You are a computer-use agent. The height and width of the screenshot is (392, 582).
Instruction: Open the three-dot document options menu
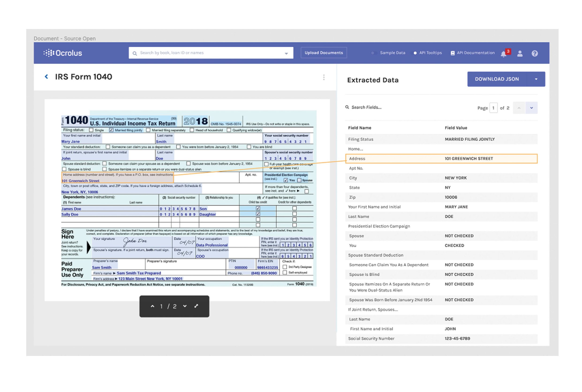coord(323,77)
